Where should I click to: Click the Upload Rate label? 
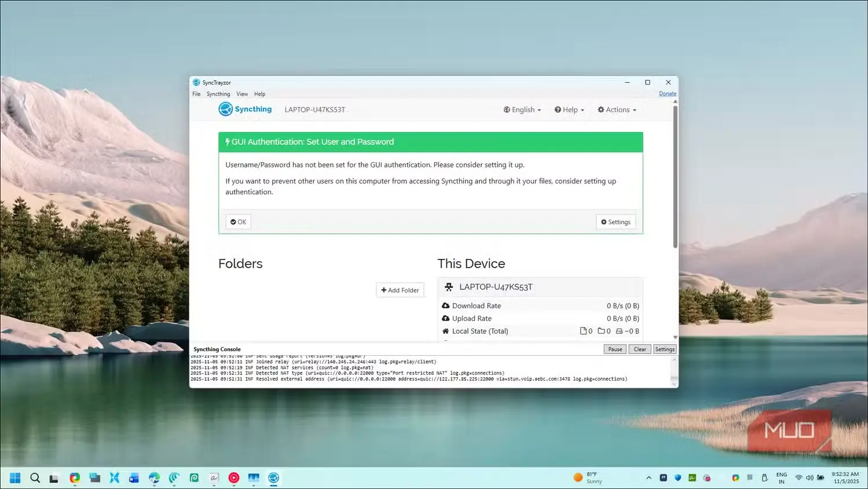[472, 319]
